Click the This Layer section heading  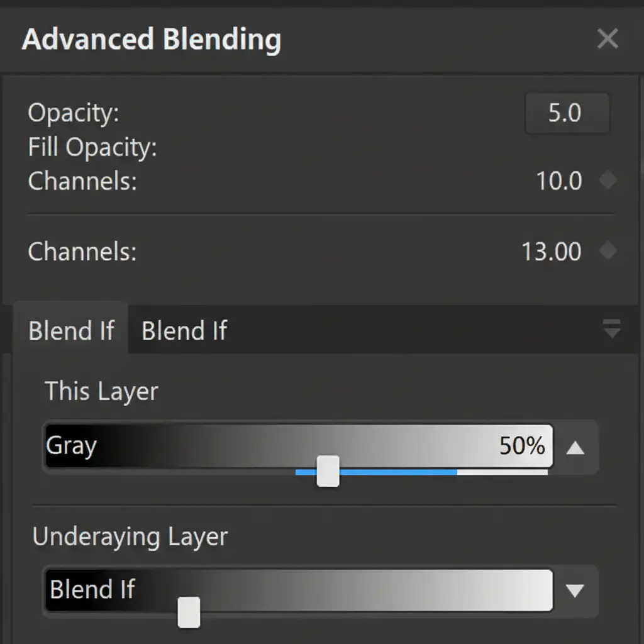pos(101,391)
